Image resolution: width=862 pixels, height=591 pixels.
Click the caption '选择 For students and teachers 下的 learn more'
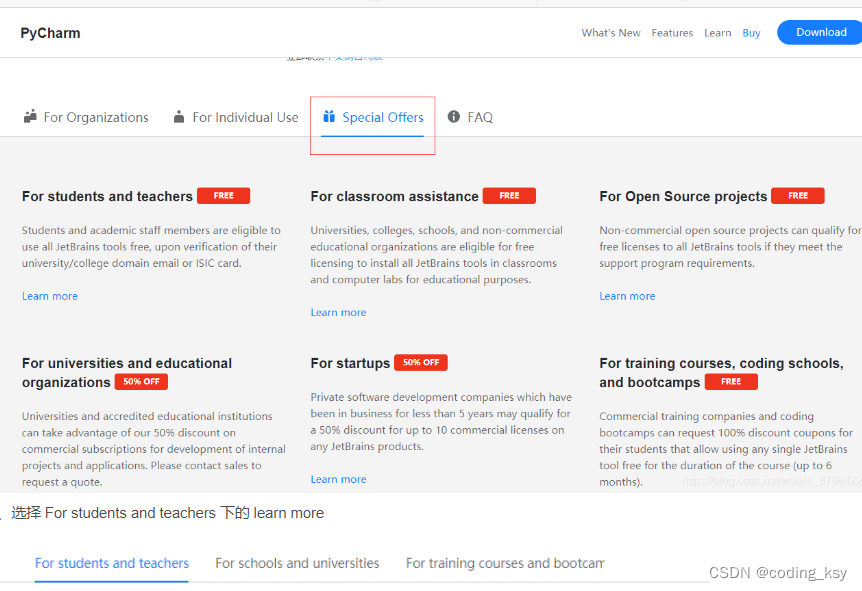(168, 513)
